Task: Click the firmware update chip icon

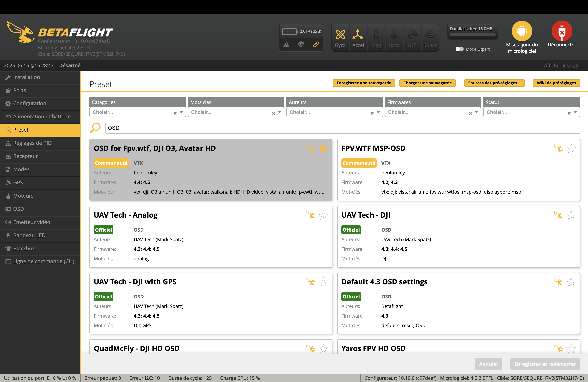Action: 522,31
